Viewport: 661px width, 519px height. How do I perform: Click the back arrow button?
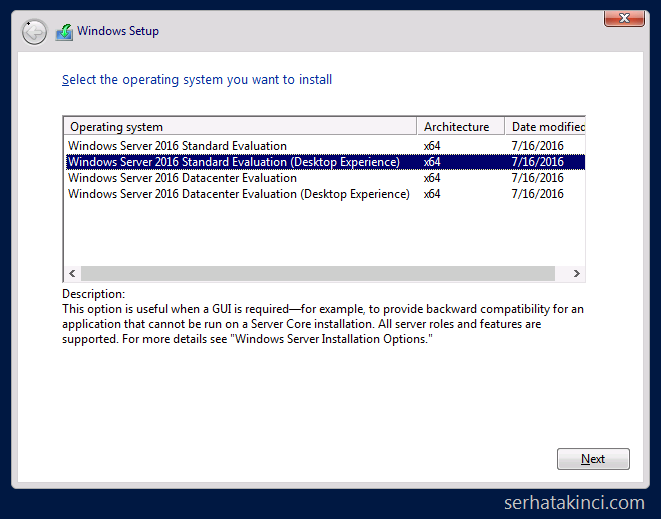34,32
